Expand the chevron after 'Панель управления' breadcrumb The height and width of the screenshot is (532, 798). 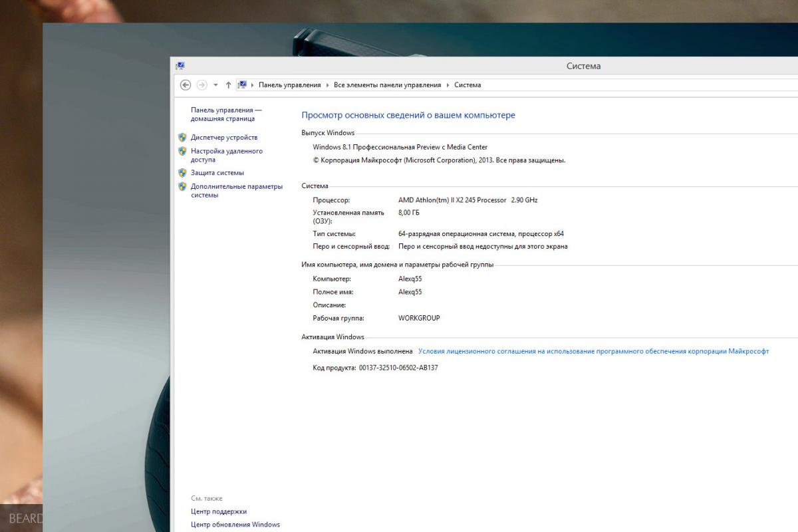(328, 85)
